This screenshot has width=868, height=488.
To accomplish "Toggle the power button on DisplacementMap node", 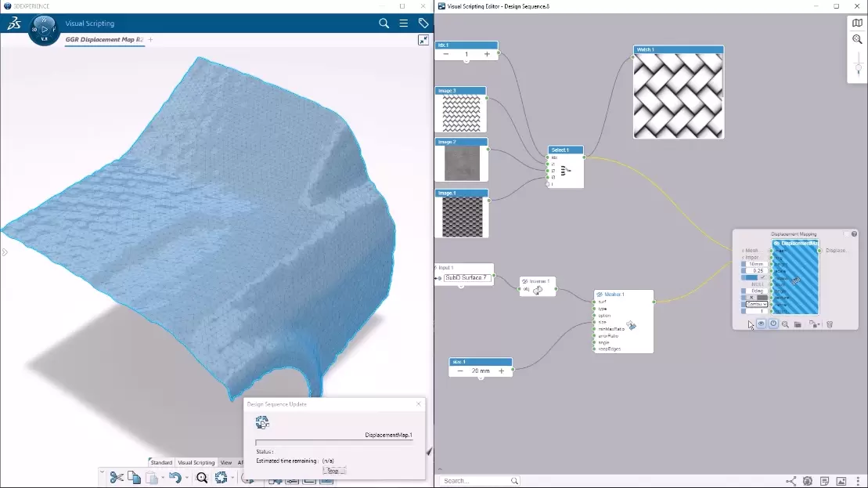I will click(773, 324).
